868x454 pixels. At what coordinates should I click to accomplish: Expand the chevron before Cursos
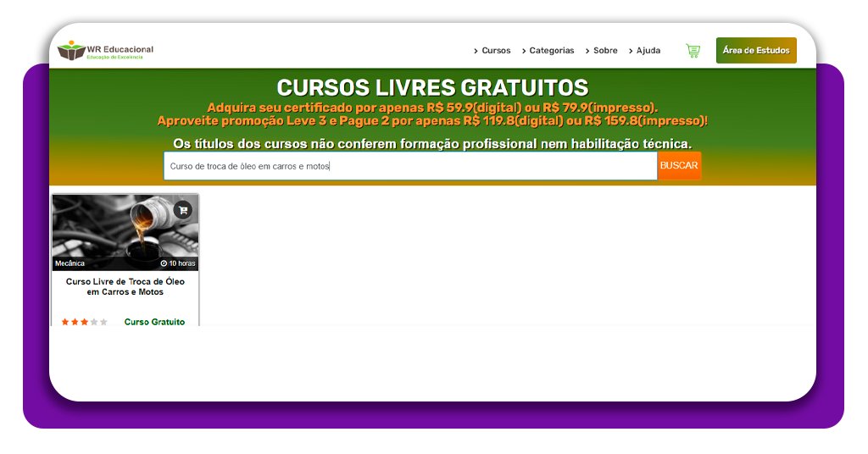click(x=476, y=51)
